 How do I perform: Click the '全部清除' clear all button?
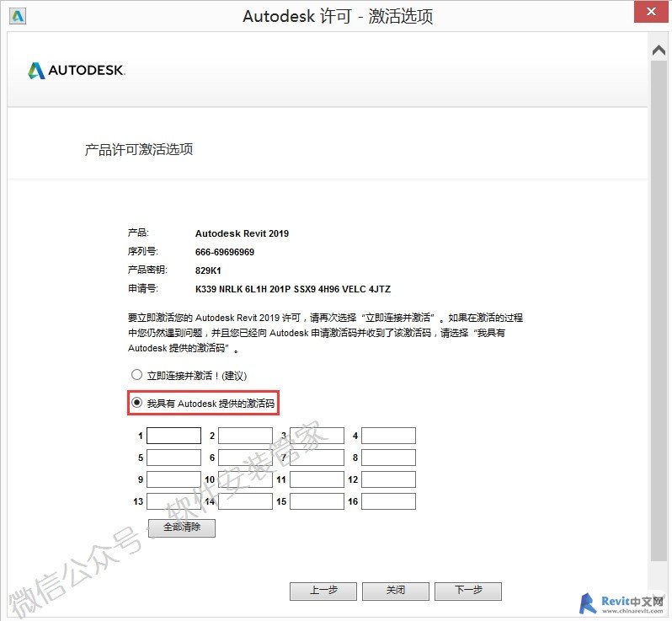[x=182, y=527]
